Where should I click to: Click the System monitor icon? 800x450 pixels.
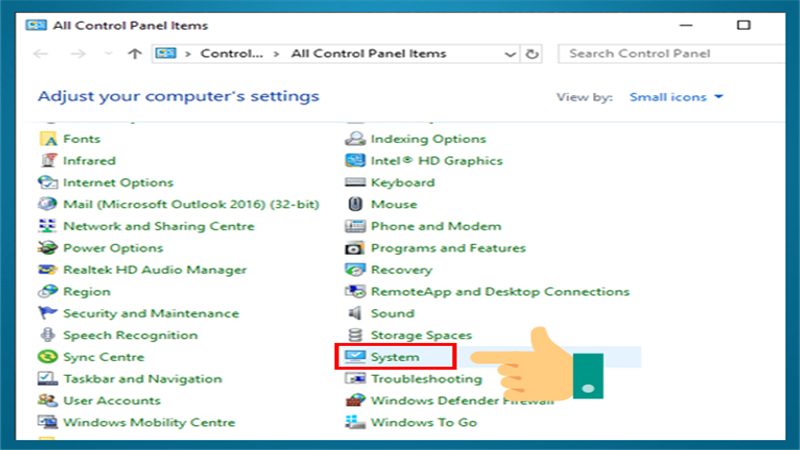[355, 357]
